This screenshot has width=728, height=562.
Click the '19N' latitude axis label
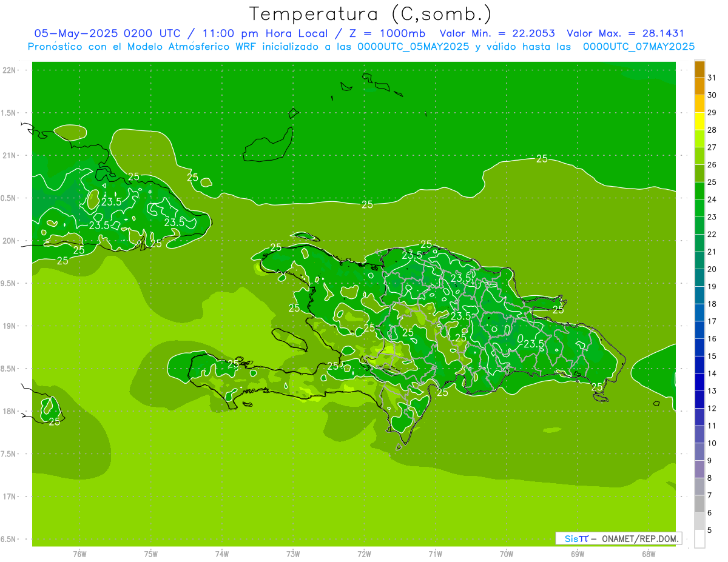[x=10, y=326]
